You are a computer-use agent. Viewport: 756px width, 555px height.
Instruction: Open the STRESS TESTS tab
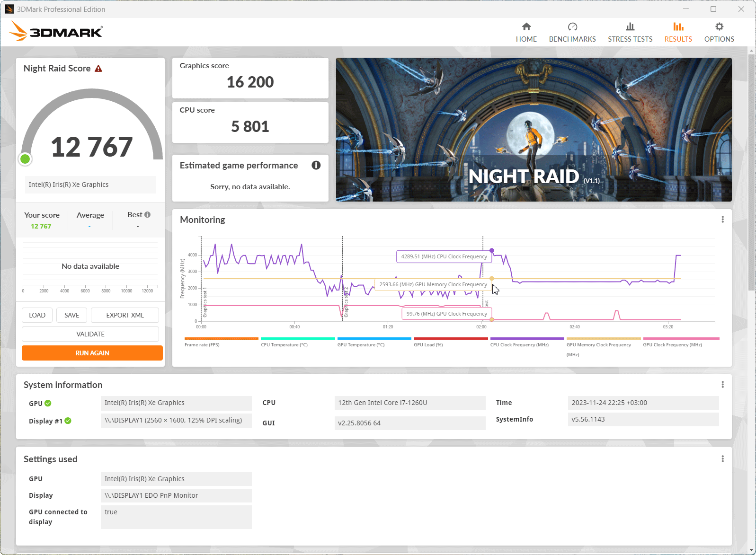pos(630,32)
